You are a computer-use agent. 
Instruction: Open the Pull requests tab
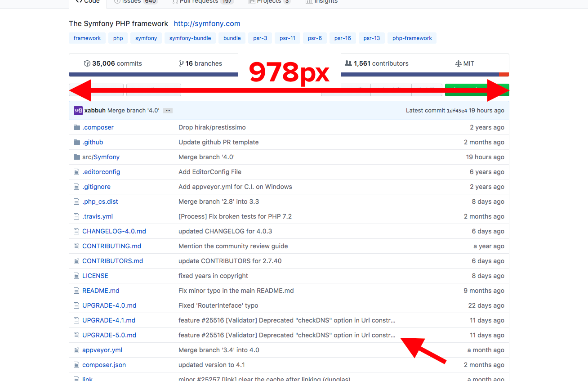pos(202,2)
